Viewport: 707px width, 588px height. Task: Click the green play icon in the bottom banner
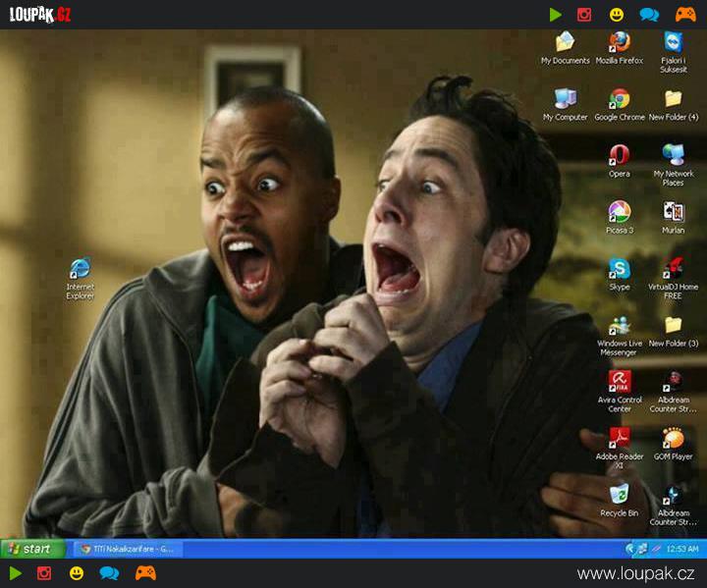[15, 573]
